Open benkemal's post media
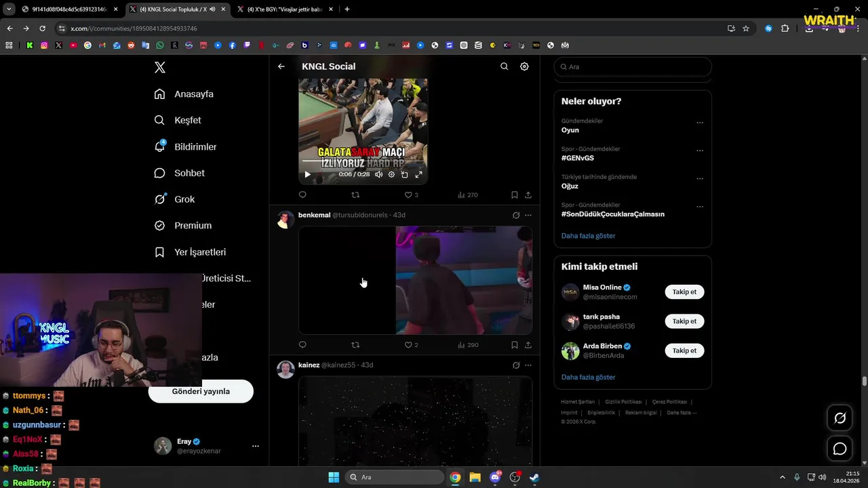868x488 pixels. point(415,280)
